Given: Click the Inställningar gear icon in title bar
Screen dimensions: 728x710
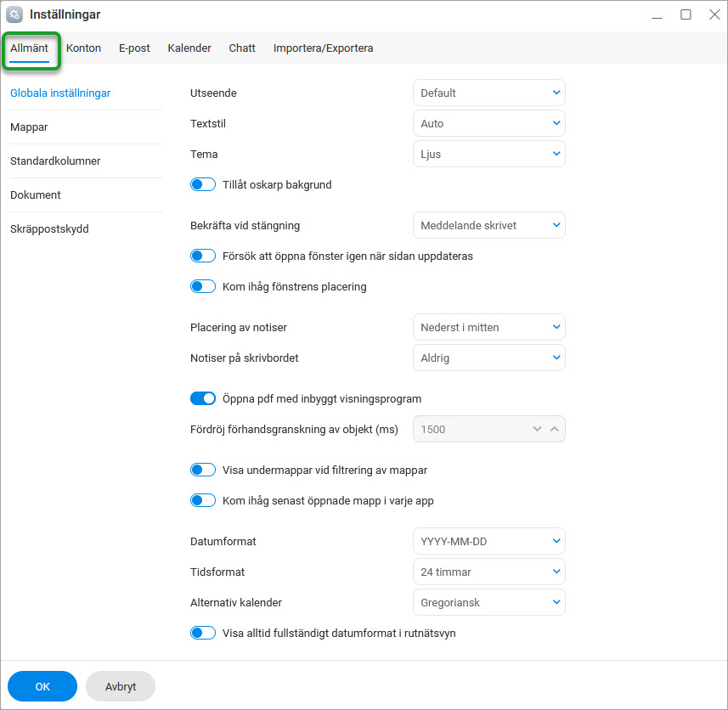Looking at the screenshot, I should pos(14,14).
